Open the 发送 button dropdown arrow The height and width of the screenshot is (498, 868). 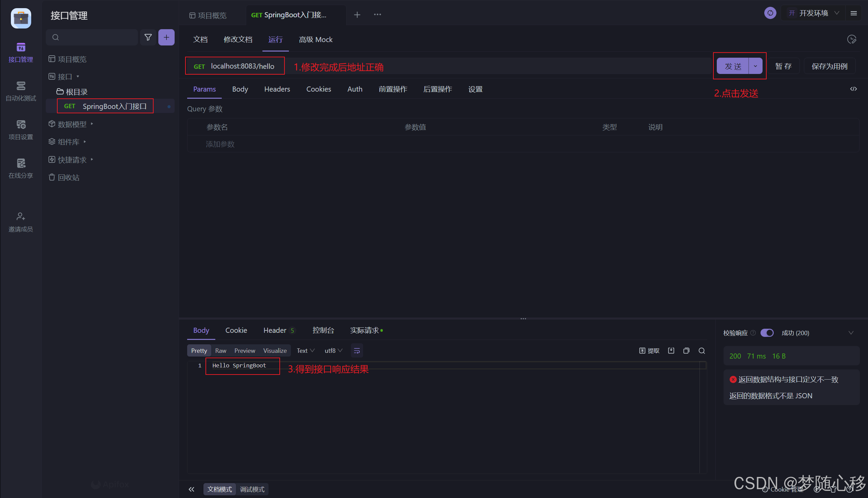point(755,66)
